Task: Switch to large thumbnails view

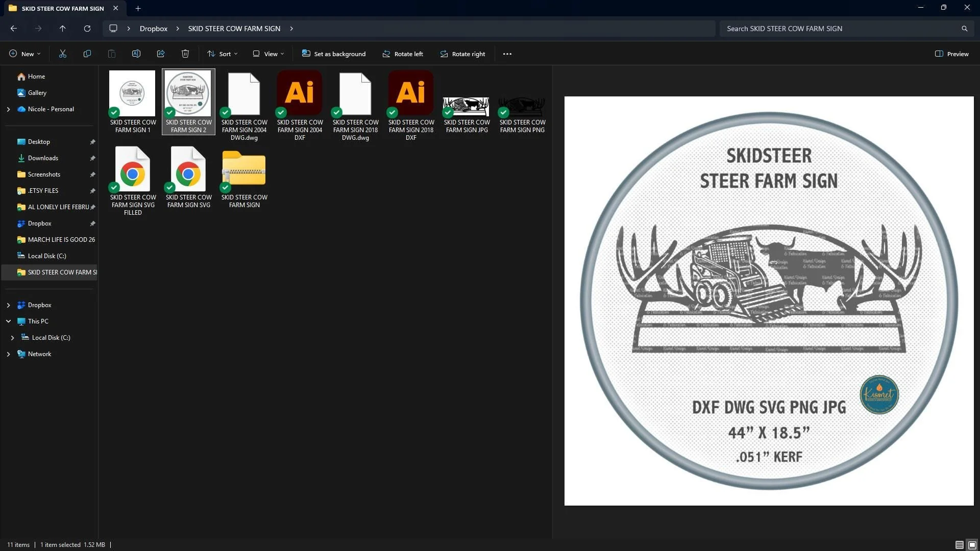Action: point(972,544)
